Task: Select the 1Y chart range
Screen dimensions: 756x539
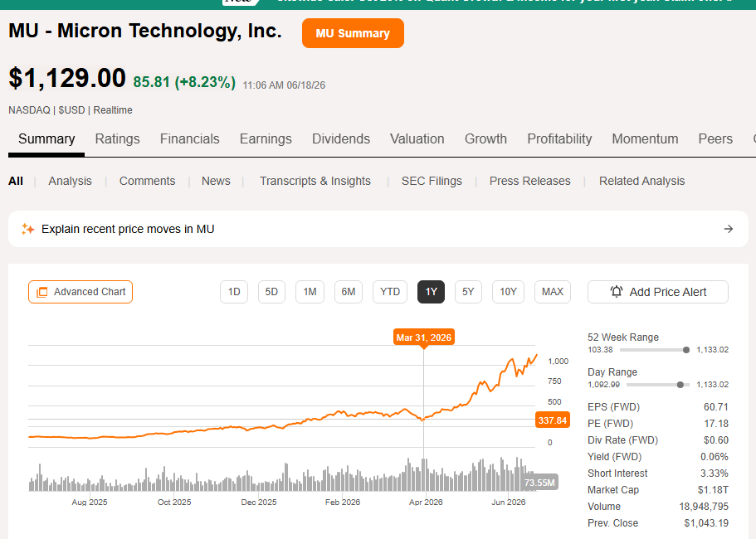Action: coord(431,292)
